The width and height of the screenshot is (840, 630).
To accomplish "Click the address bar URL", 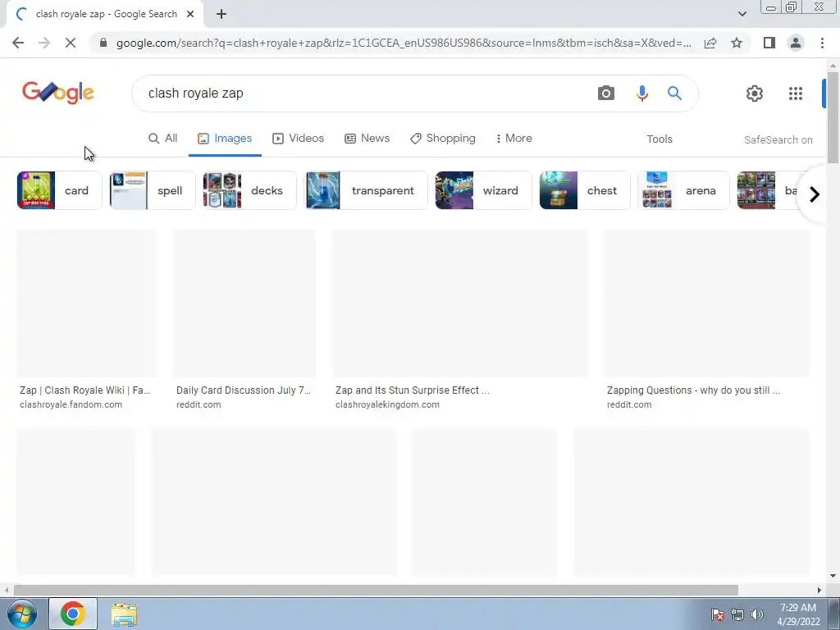I will coord(404,43).
